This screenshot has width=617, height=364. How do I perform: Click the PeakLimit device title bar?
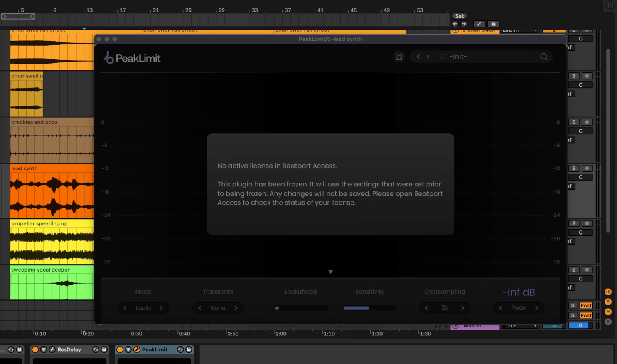(155, 350)
